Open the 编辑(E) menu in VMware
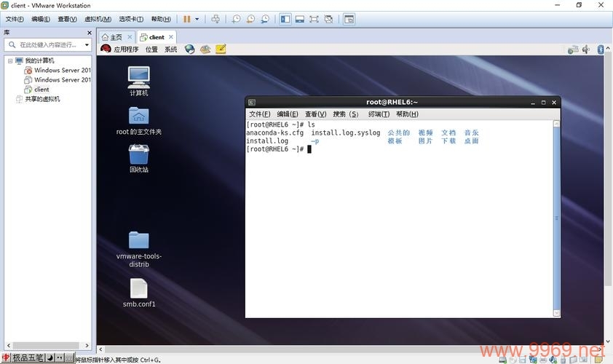Screen dimensions: 613x364 (40, 19)
